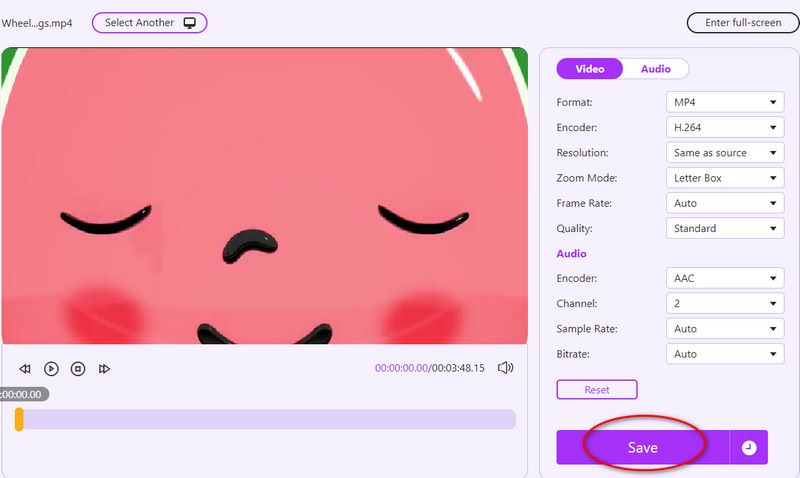Open the history clock icon beside Save
This screenshot has width=800, height=478.
[x=749, y=447]
